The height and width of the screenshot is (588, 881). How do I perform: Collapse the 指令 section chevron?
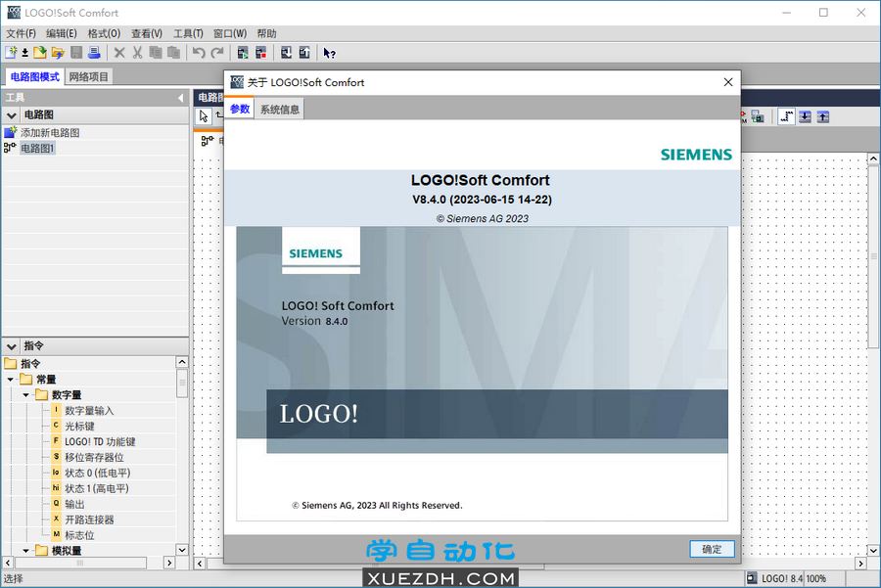11,346
